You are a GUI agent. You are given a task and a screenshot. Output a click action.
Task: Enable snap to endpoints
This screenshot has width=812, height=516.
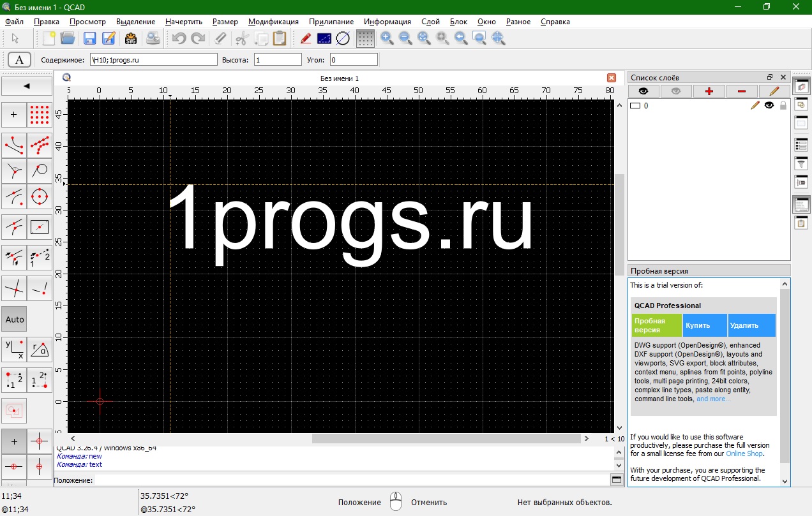tap(14, 145)
